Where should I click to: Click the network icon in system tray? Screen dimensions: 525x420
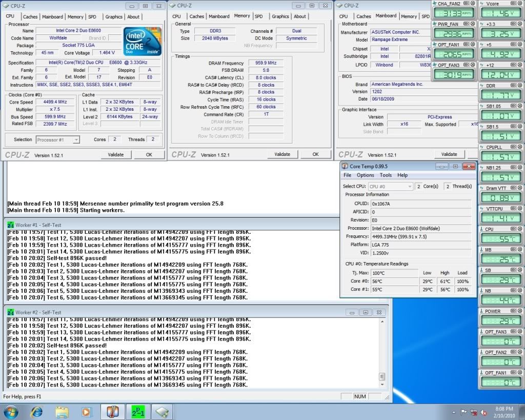click(473, 412)
